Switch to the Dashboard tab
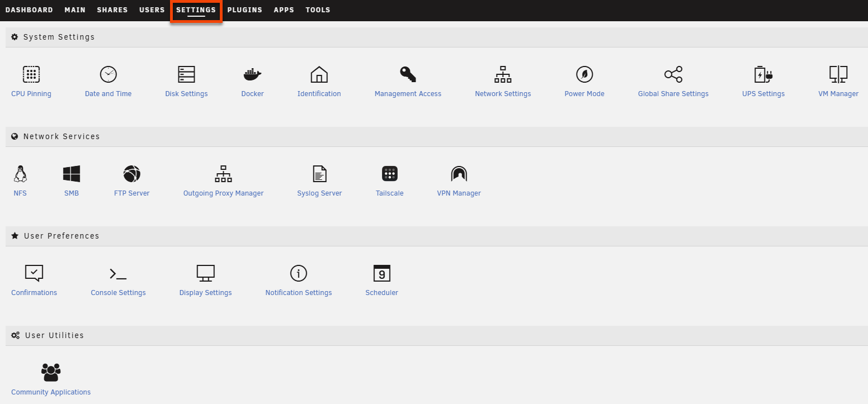The image size is (868, 404). [29, 9]
